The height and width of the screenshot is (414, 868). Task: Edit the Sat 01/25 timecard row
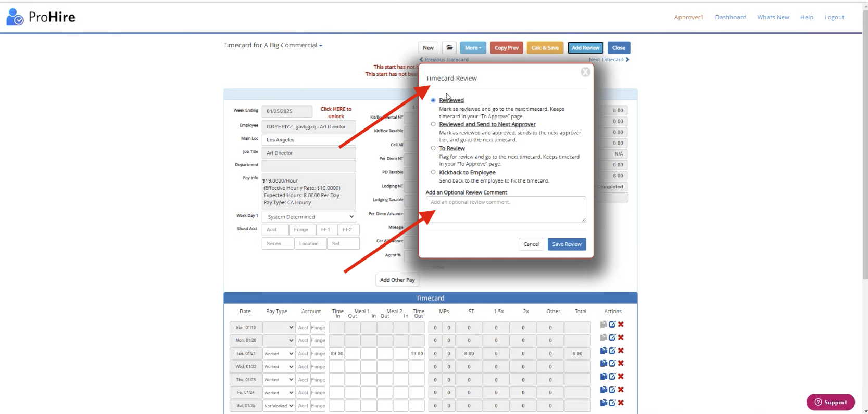[612, 403]
